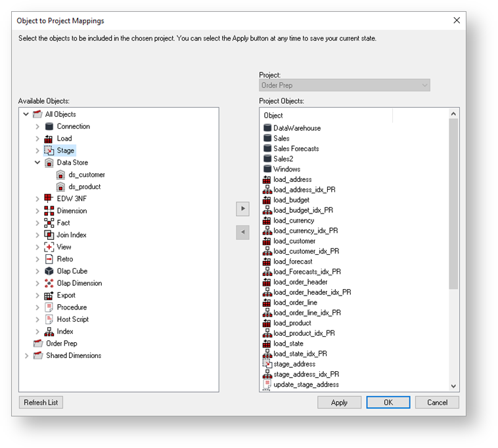Image resolution: width=498 pixels, height=448 pixels.
Task: Click the Dimension icon in Available Objects
Action: pyautogui.click(x=49, y=211)
